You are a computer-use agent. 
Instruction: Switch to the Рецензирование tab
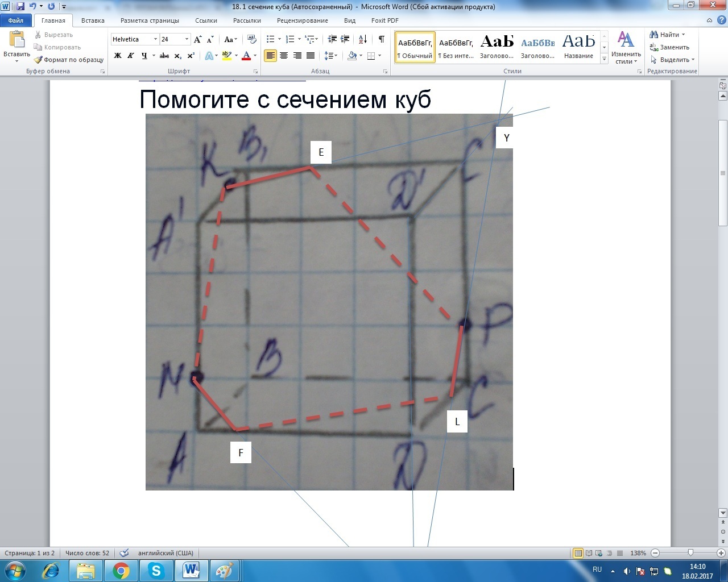[303, 20]
